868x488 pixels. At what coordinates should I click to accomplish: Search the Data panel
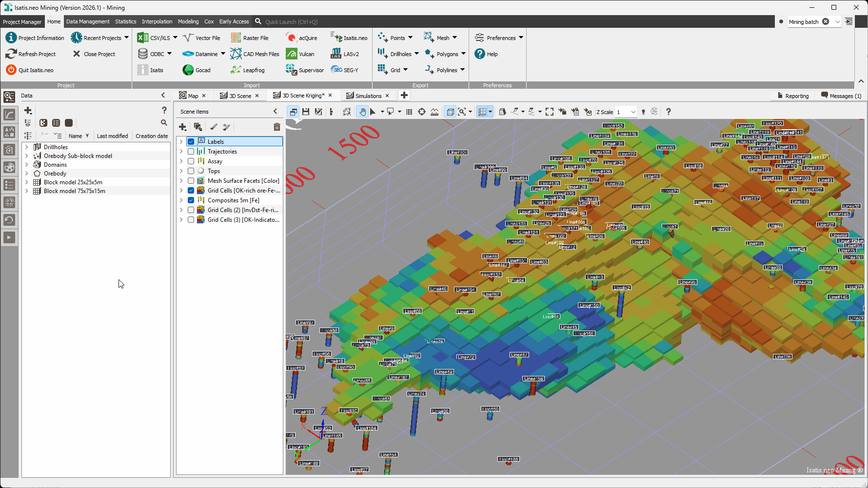(x=164, y=123)
